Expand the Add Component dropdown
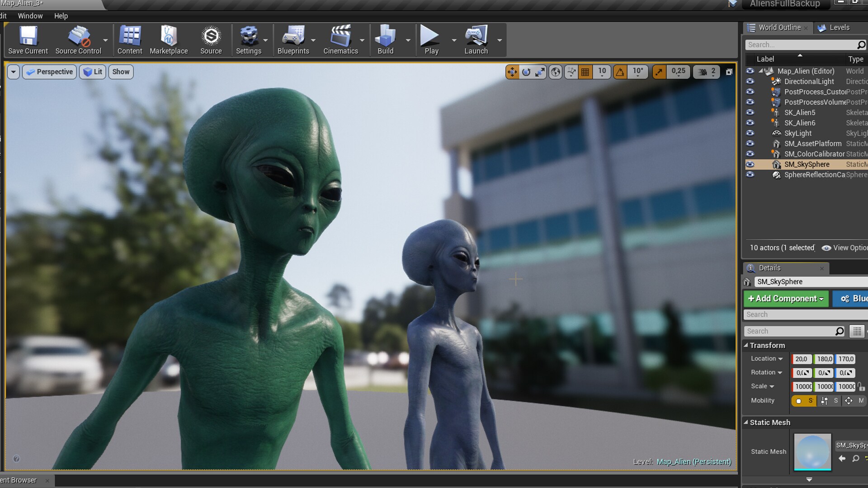868x488 pixels. pyautogui.click(x=785, y=299)
